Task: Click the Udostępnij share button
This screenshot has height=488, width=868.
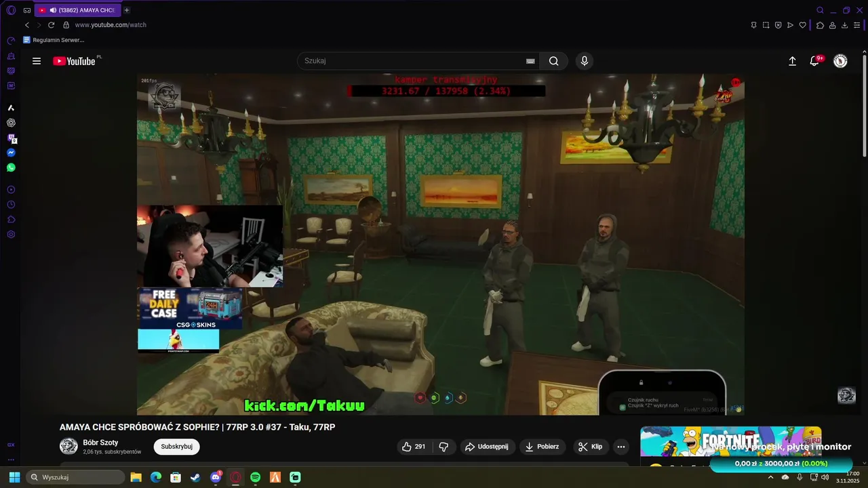Action: (x=487, y=447)
